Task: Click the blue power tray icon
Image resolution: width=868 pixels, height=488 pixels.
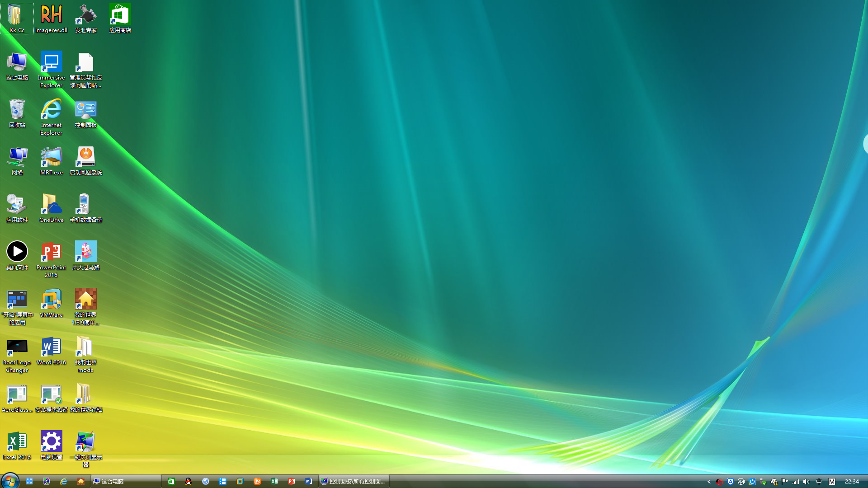Action: [x=752, y=482]
